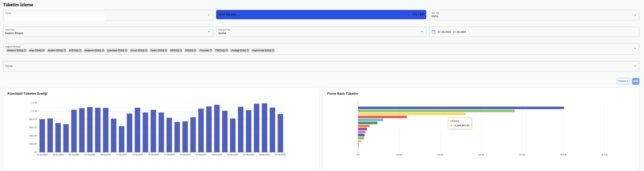Click the calendar icon in date field
The width and height of the screenshot is (644, 171).
[433, 32]
